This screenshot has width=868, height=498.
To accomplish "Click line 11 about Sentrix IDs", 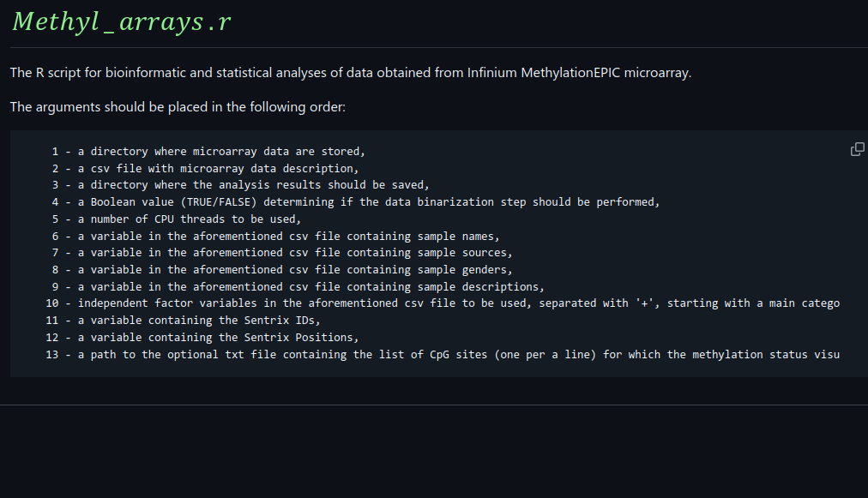I will point(183,321).
